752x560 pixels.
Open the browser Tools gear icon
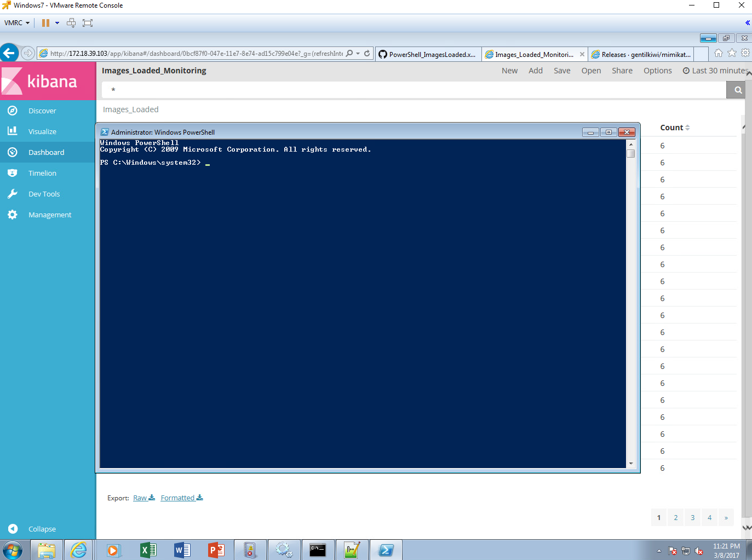coord(745,53)
